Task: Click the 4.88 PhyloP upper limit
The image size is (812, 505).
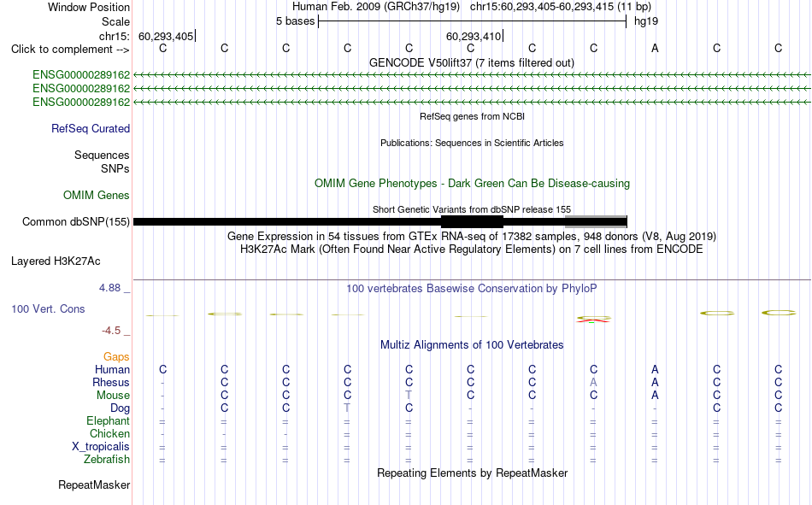Action: (x=109, y=288)
